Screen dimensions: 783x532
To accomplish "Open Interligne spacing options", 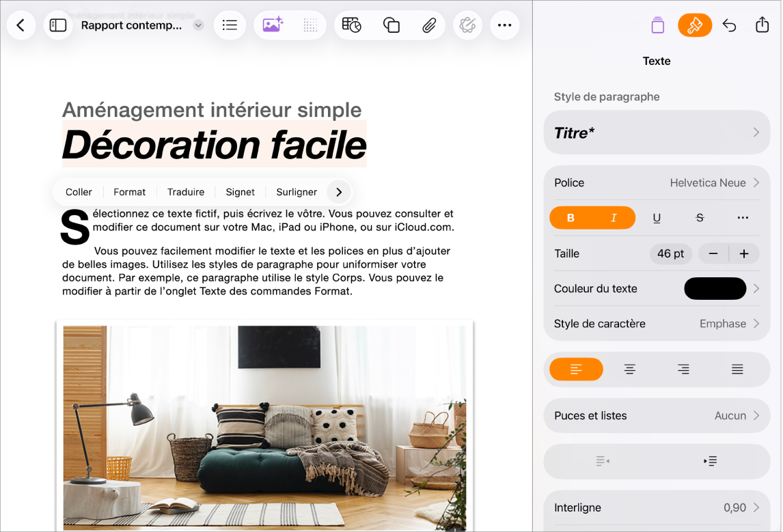I will point(657,507).
